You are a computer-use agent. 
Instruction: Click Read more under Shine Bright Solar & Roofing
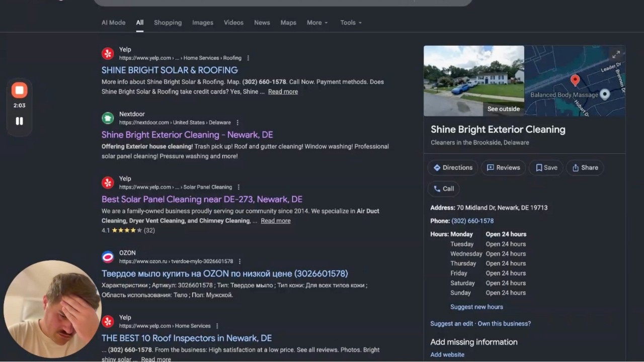pyautogui.click(x=283, y=92)
